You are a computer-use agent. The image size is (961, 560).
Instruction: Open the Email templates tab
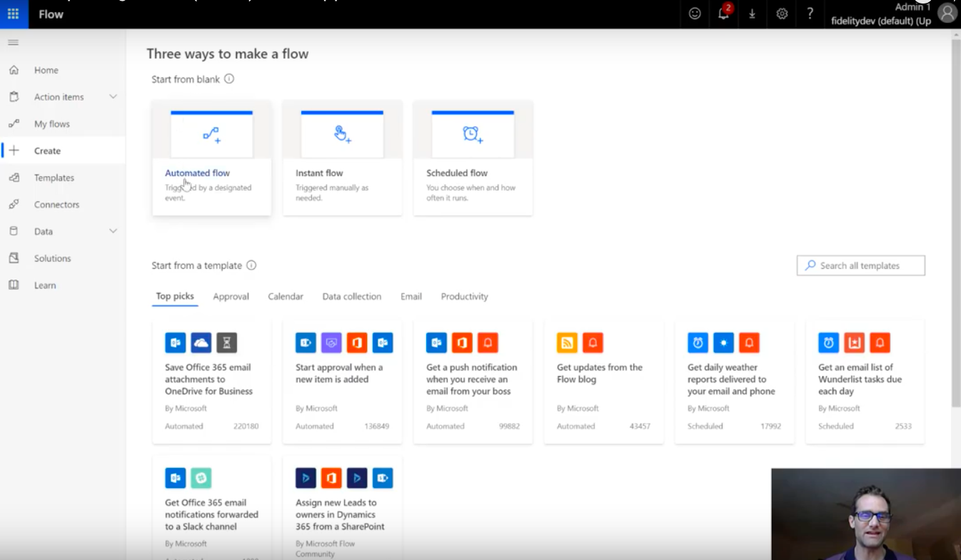[x=411, y=297]
